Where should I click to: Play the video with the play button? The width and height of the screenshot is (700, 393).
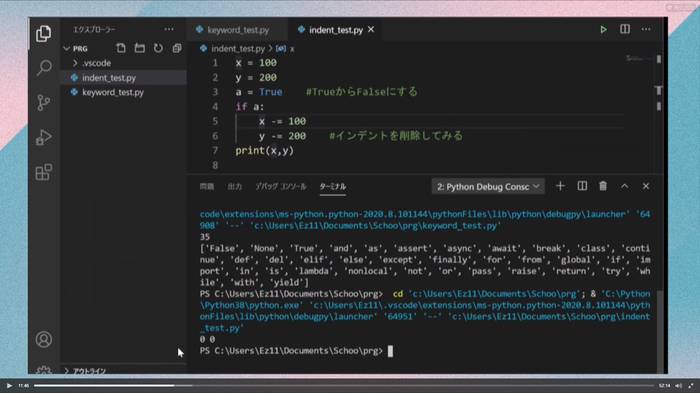(9, 385)
